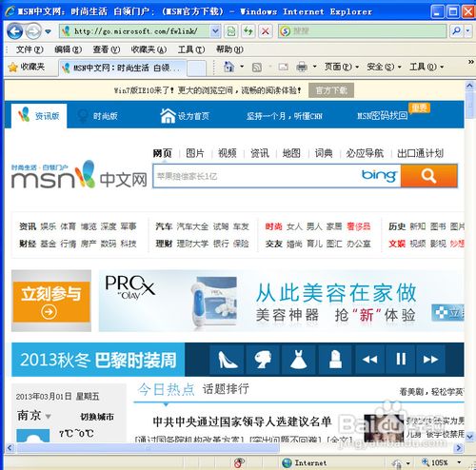Image resolution: width=476 pixels, height=470 pixels.
Task: Click 设为首页 home icon link
Action: coord(185,116)
